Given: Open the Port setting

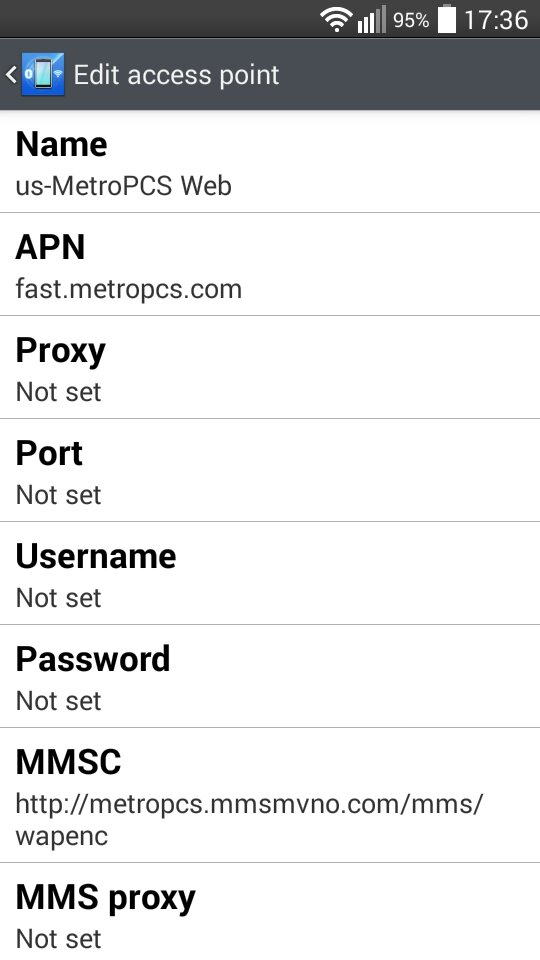Looking at the screenshot, I should pyautogui.click(x=270, y=471).
